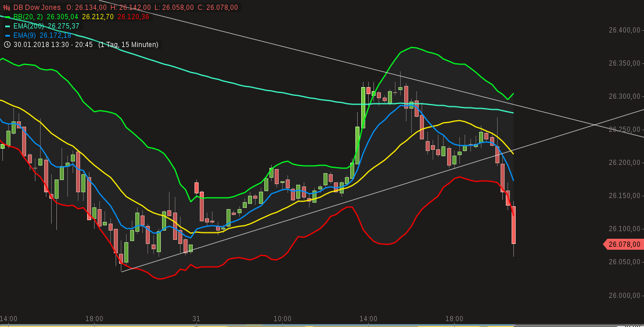Click the 31 date marker on time axis
The width and height of the screenshot is (644, 327).
(196, 319)
